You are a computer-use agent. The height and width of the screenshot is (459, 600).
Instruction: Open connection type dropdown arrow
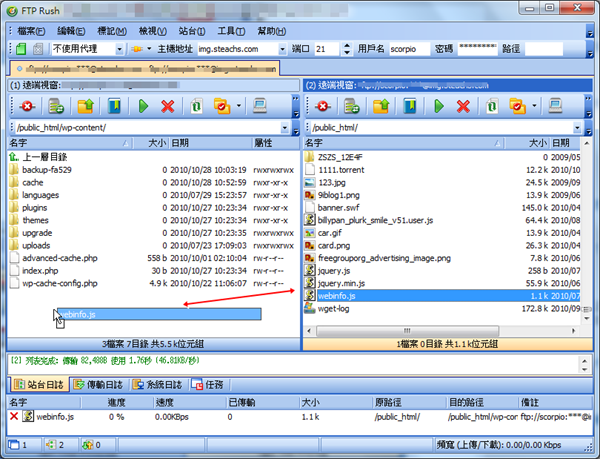tap(149, 49)
